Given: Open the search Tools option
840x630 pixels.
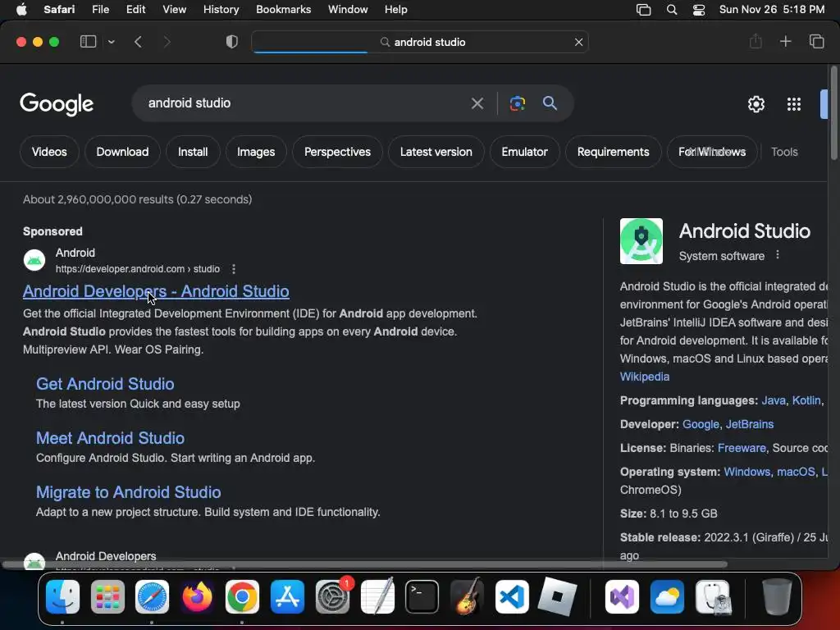Looking at the screenshot, I should pyautogui.click(x=784, y=152).
